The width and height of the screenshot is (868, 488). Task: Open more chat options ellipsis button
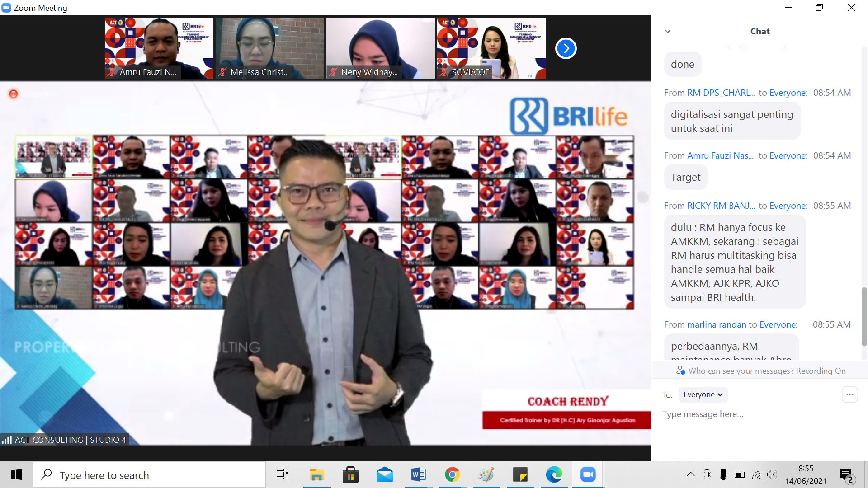pyautogui.click(x=849, y=394)
